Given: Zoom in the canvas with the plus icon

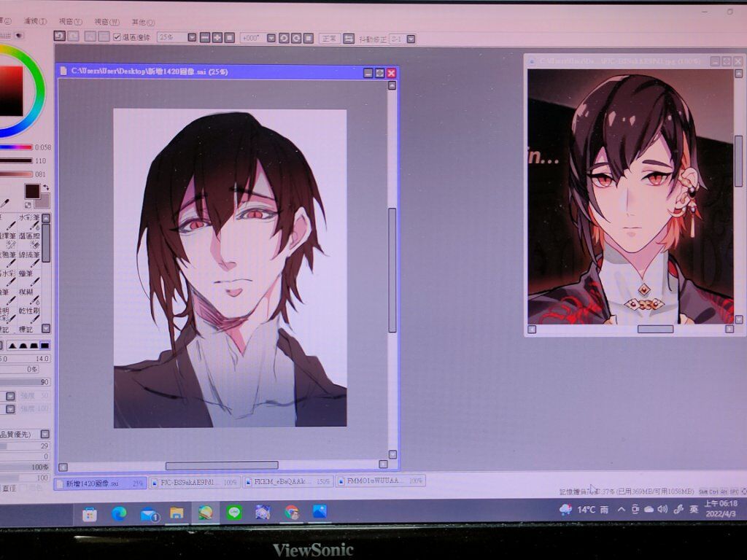Looking at the screenshot, I should (x=217, y=38).
